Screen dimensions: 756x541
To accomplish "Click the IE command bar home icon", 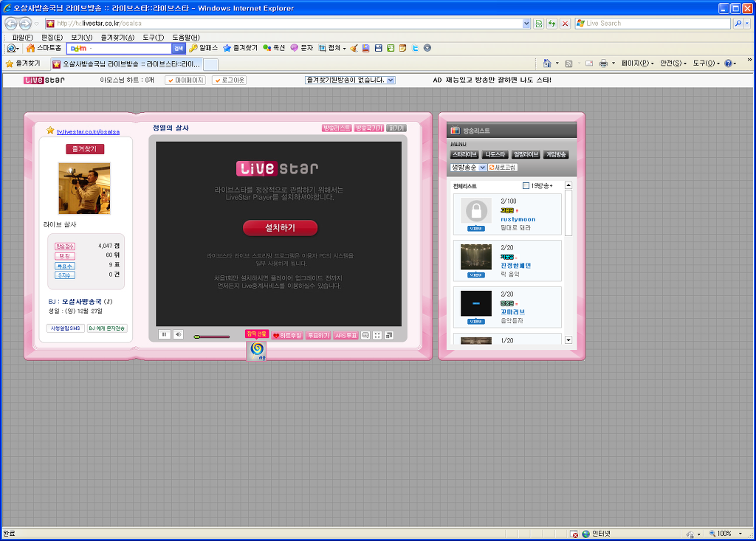I will [547, 63].
